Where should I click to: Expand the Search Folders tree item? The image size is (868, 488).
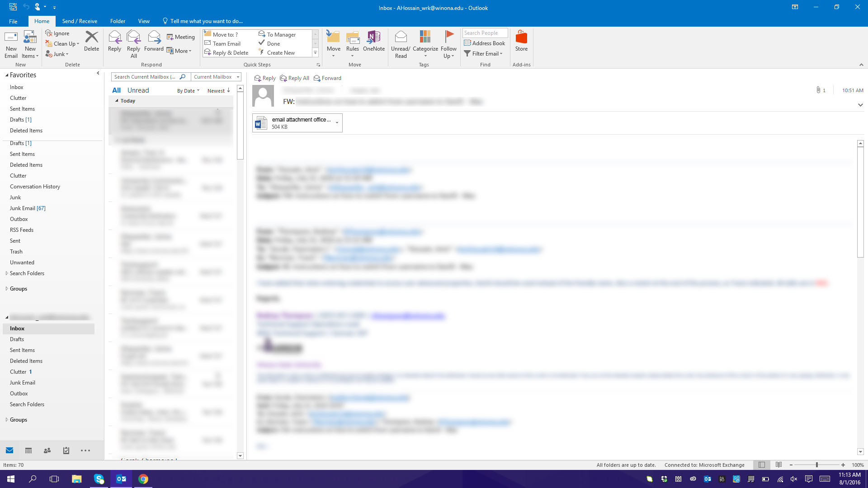pyautogui.click(x=7, y=273)
